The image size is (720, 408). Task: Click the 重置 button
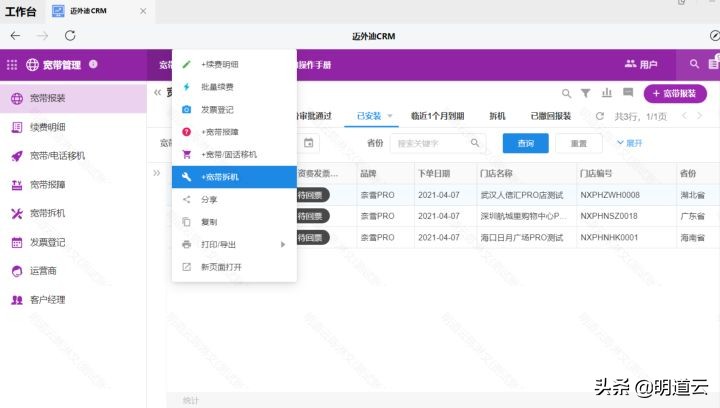(x=579, y=143)
